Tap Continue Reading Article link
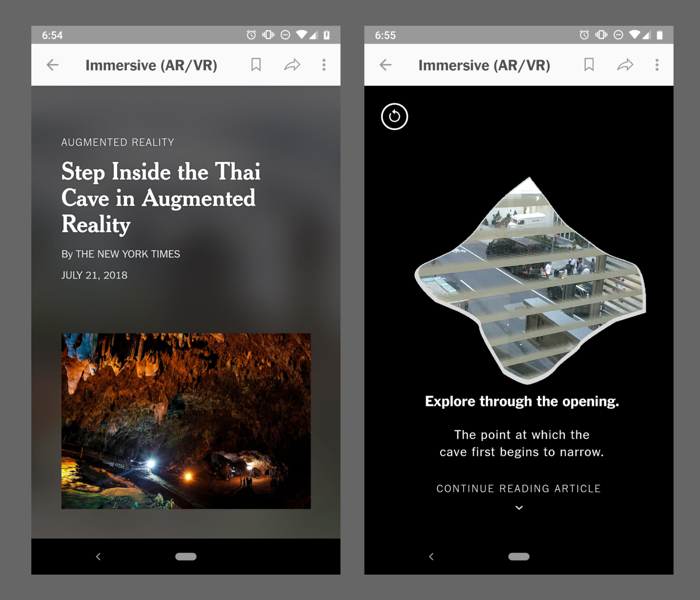Screen dimensions: 700x600 pos(518,489)
